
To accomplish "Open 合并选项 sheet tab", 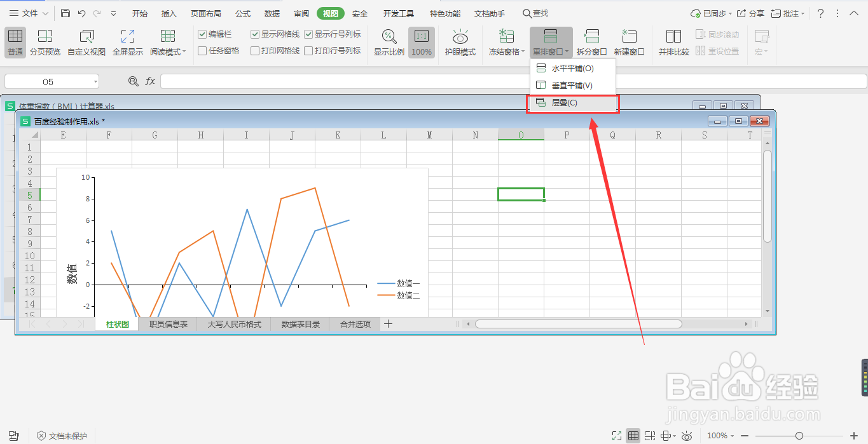I will 355,324.
